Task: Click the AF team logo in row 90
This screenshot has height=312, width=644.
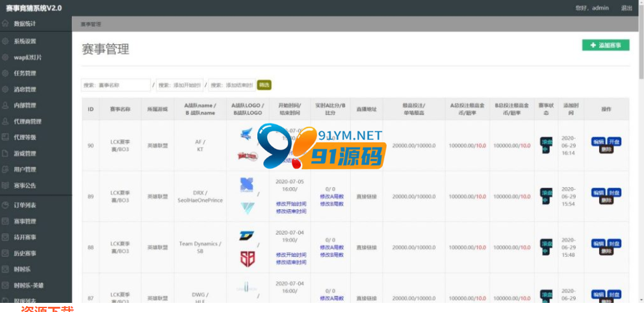Action: click(x=246, y=134)
